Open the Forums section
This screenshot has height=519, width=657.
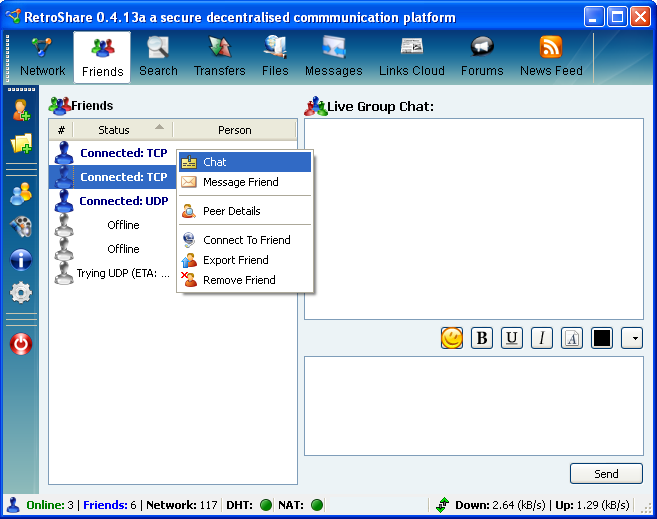point(482,57)
